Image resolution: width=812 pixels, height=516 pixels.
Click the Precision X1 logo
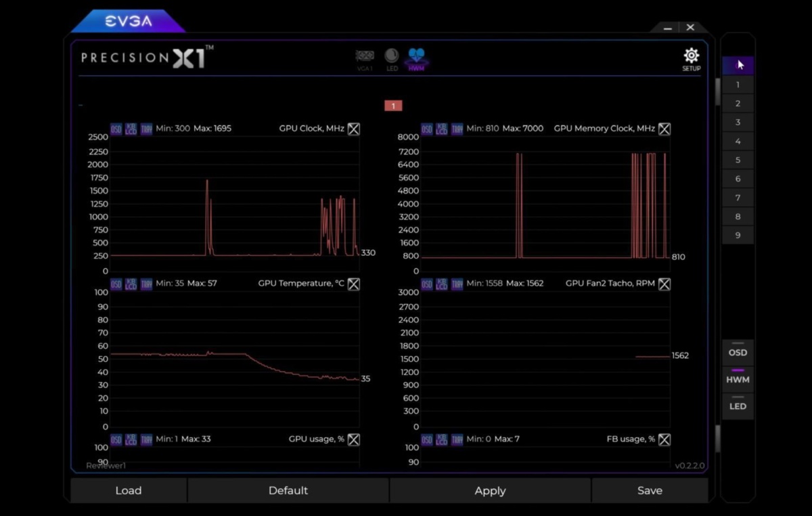click(x=148, y=57)
